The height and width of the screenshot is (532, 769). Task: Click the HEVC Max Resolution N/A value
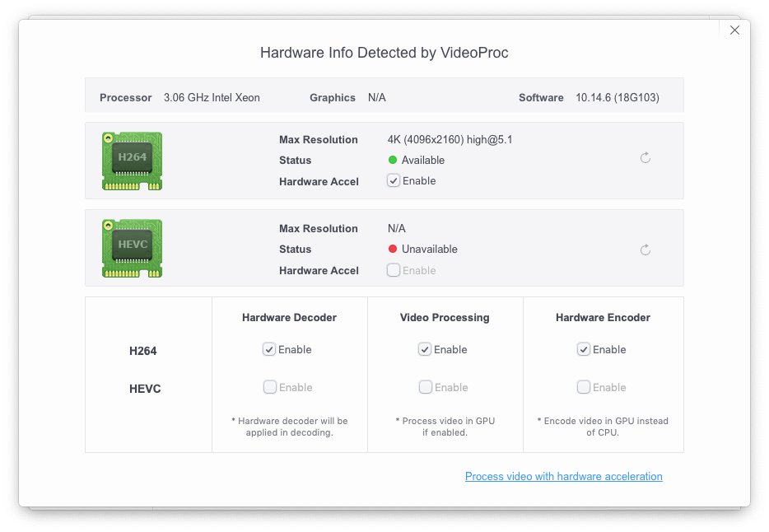pyautogui.click(x=396, y=228)
